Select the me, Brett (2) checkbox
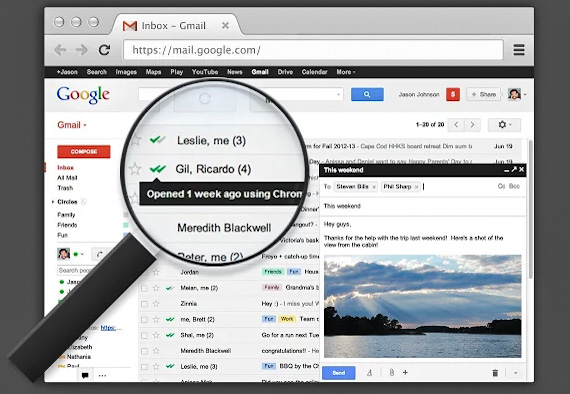 click(144, 320)
